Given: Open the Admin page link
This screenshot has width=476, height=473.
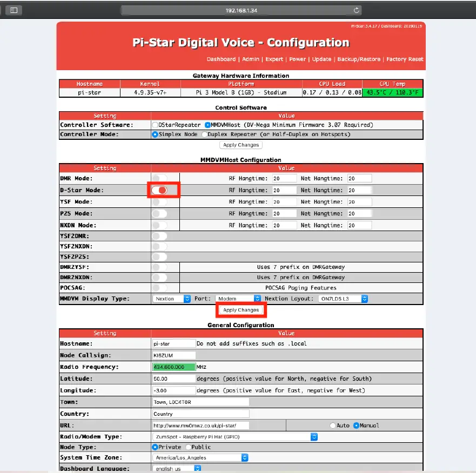Looking at the screenshot, I should point(251,59).
